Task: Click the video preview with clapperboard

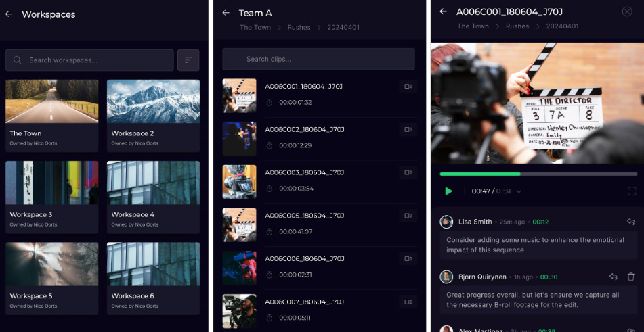Action: tap(538, 103)
